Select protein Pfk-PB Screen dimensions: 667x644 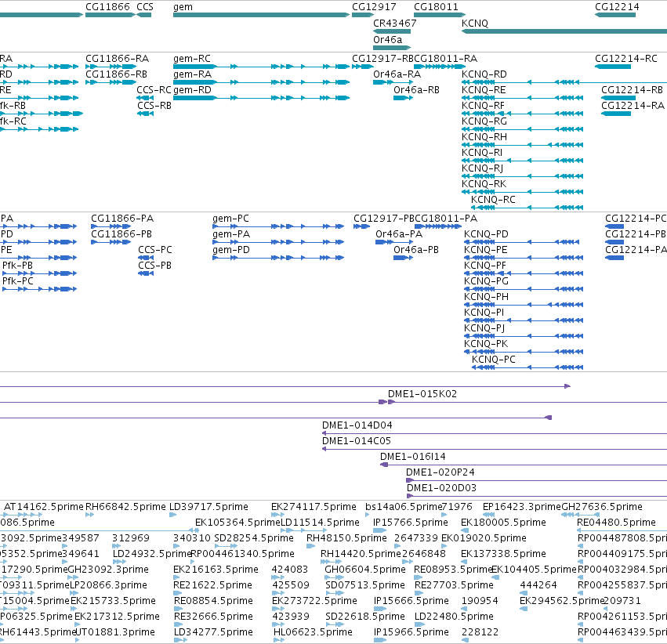(x=39, y=273)
